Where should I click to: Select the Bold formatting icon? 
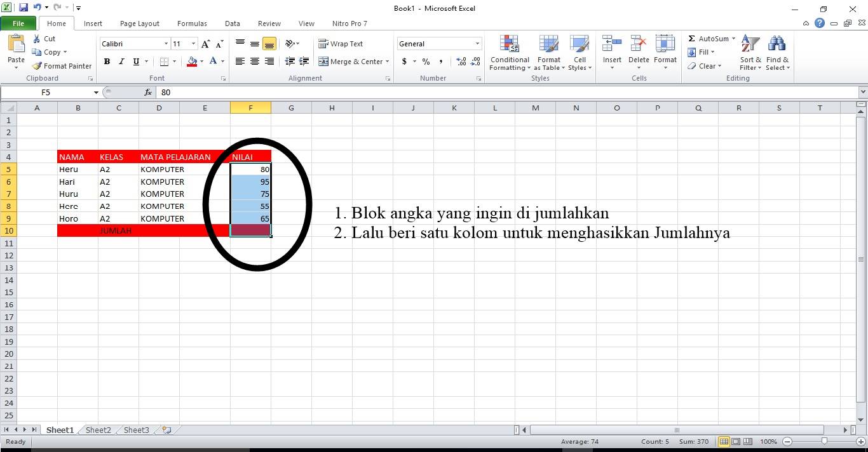point(107,62)
